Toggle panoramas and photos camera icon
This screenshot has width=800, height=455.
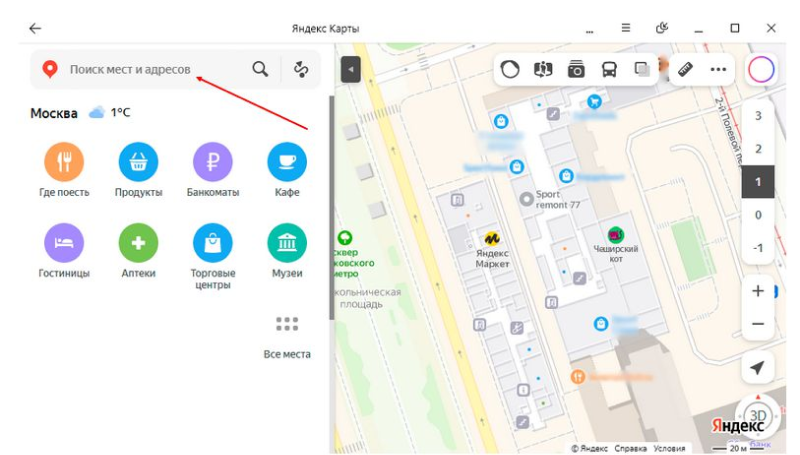[x=576, y=69]
